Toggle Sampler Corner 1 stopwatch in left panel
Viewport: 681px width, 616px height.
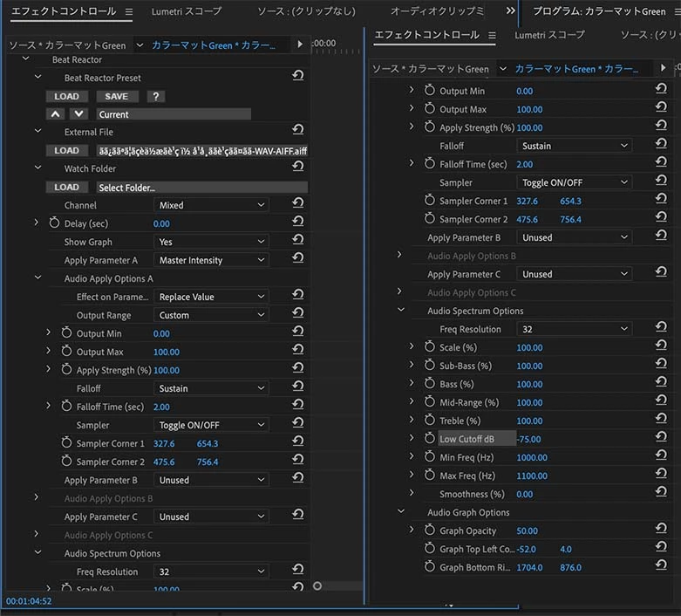point(66,443)
